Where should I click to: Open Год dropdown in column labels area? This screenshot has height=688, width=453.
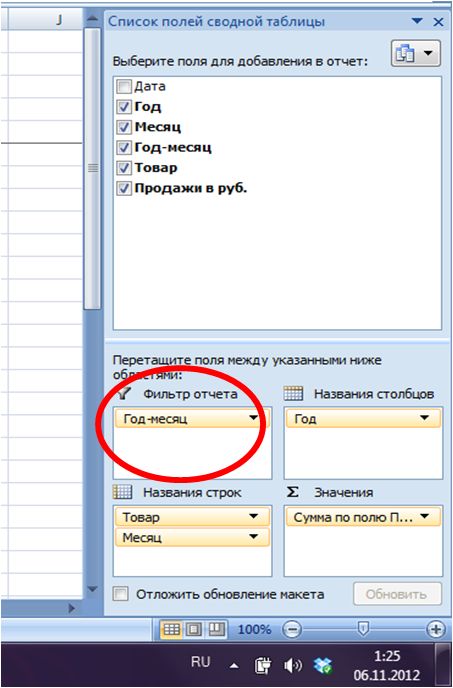tap(424, 418)
